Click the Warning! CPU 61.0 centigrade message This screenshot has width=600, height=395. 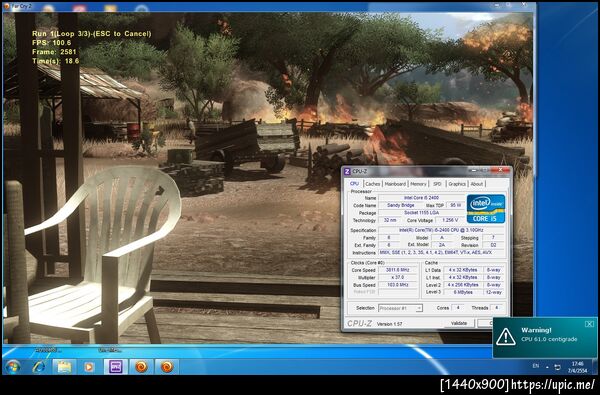(x=549, y=335)
